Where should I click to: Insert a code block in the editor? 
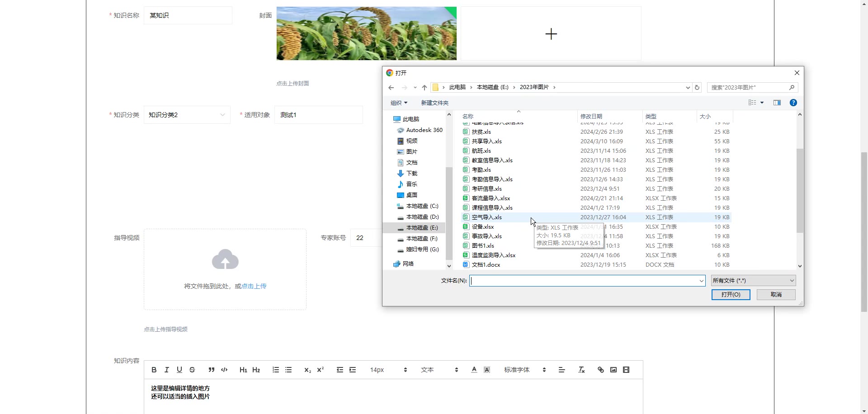coord(224,370)
